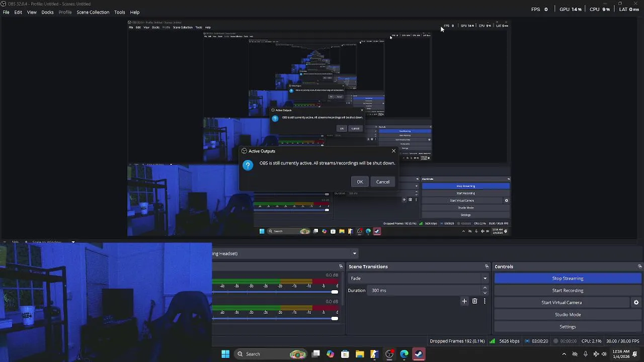644x362 pixels.
Task: Pop out the Audio Mixer dock
Action: 341,266
